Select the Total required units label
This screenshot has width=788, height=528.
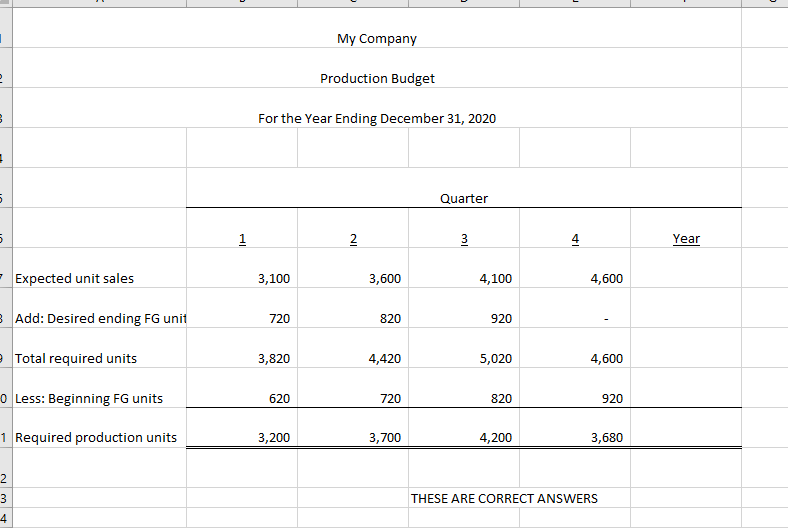pyautogui.click(x=100, y=348)
